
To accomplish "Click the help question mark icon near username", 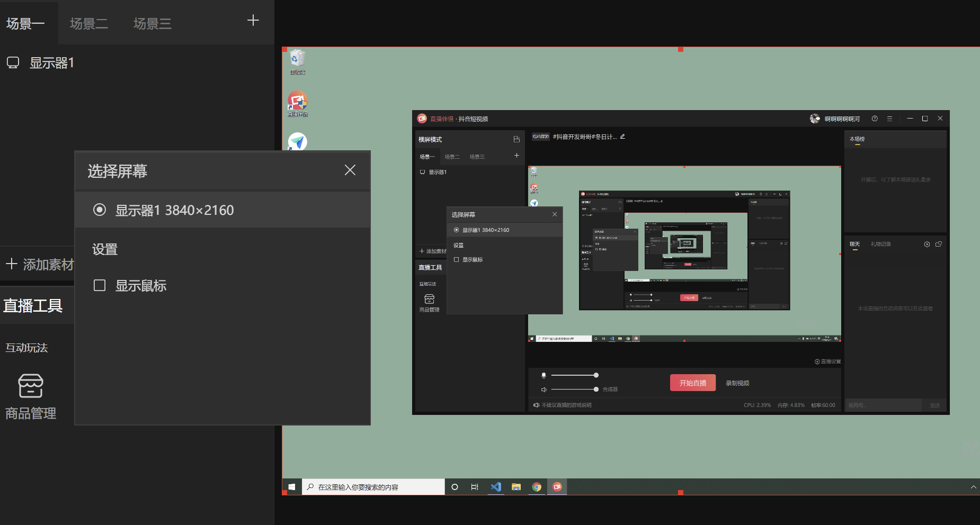I will click(x=875, y=119).
